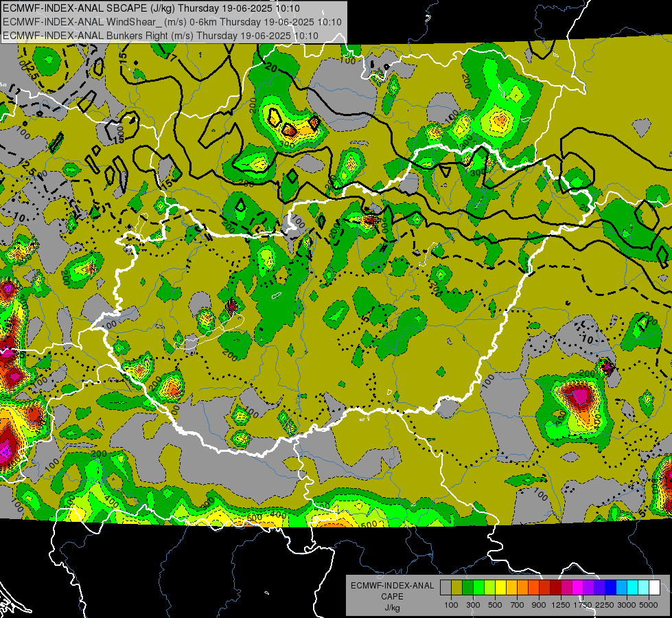
Task: Select the pure yellow legend swatch
Action: (500, 588)
